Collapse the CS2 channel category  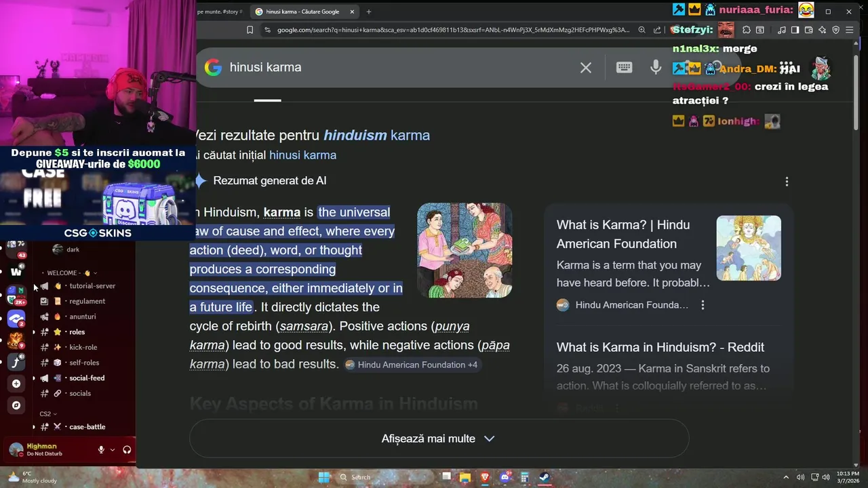click(47, 413)
